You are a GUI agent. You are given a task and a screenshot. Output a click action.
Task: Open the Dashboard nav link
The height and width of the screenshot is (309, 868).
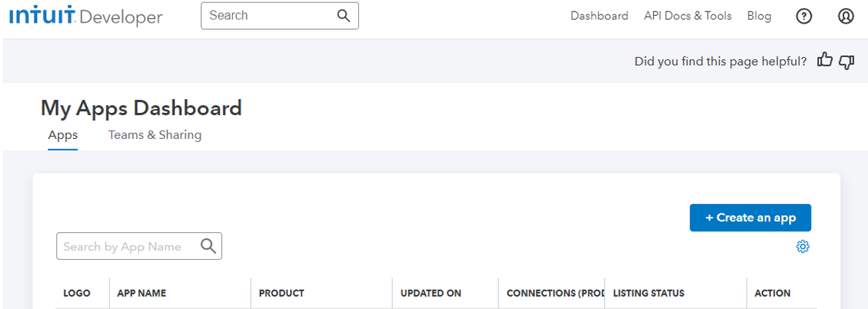coord(599,16)
